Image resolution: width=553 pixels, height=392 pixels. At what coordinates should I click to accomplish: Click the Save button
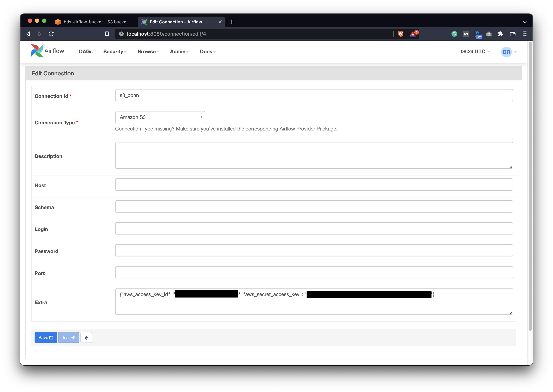click(46, 337)
